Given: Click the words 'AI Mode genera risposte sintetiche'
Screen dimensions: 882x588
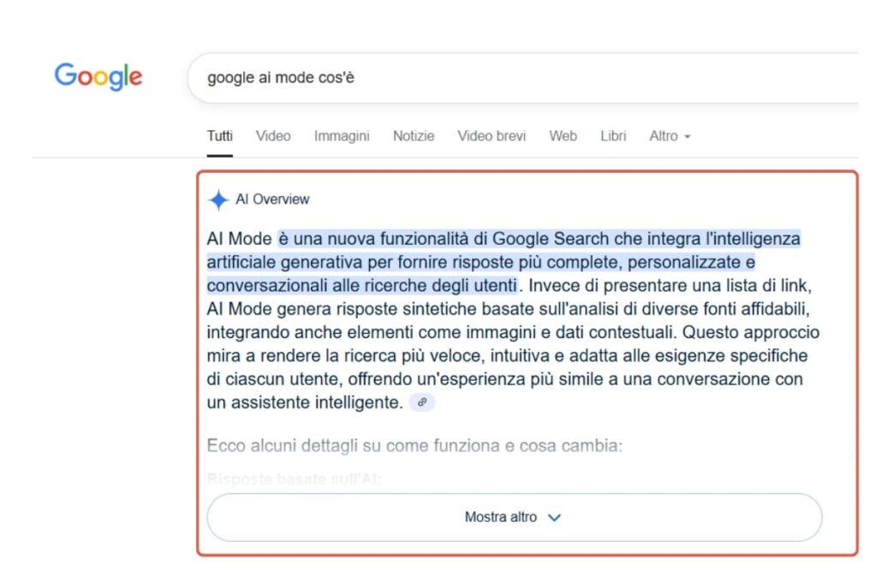Looking at the screenshot, I should [x=342, y=309].
